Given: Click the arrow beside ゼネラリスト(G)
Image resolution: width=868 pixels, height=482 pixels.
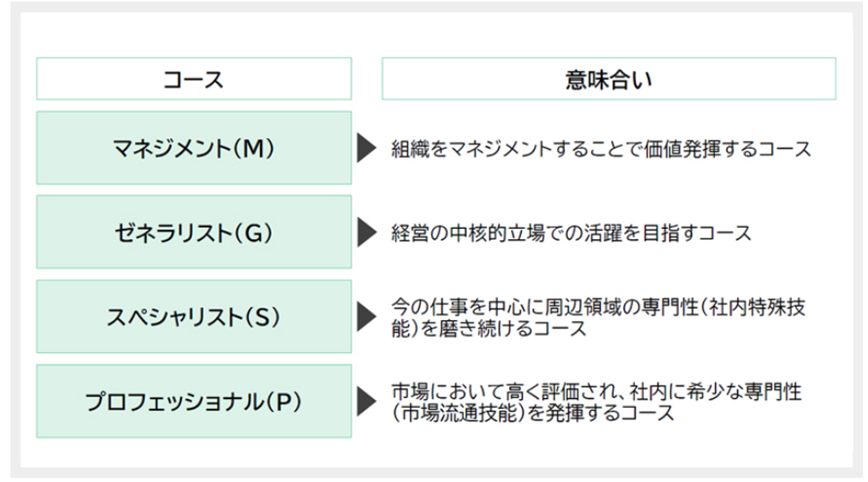Looking at the screenshot, I should click(x=367, y=233).
